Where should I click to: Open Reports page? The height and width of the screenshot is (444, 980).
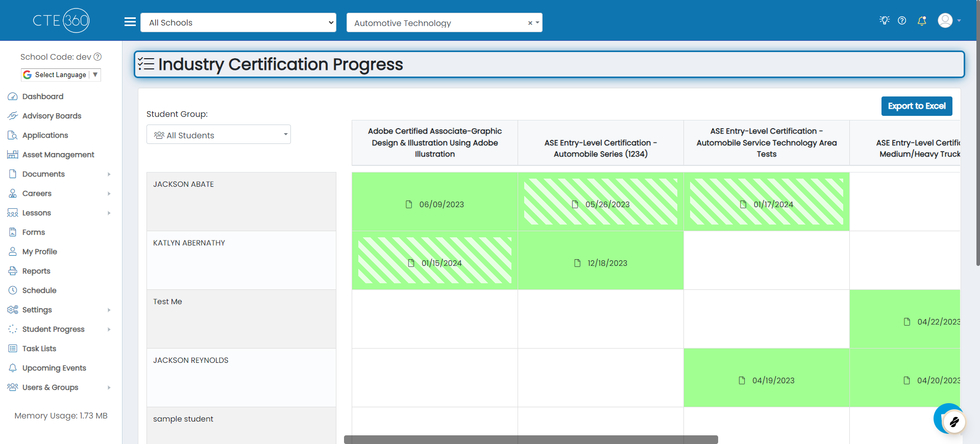pyautogui.click(x=36, y=271)
